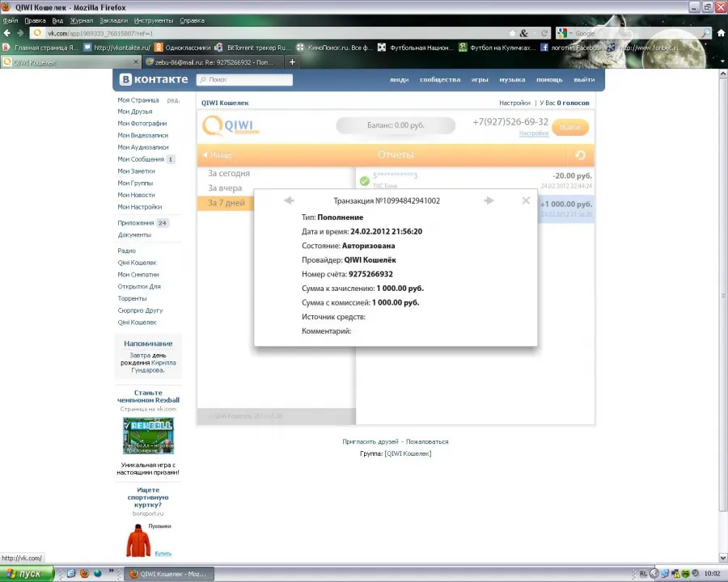Screen dimensions: 728x582
Task: Open Мои Сообщения in the sidebar
Action: (141, 159)
